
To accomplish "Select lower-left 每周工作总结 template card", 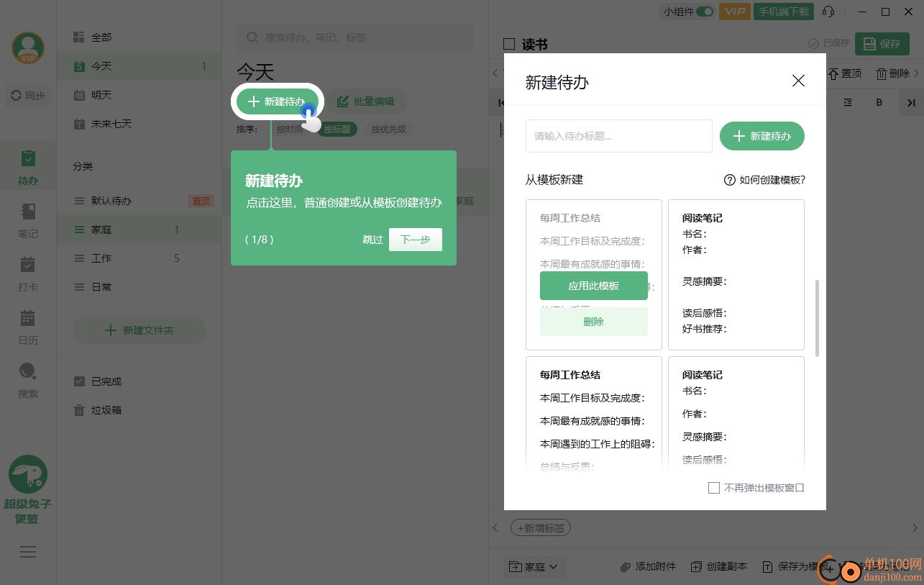I will pos(594,414).
